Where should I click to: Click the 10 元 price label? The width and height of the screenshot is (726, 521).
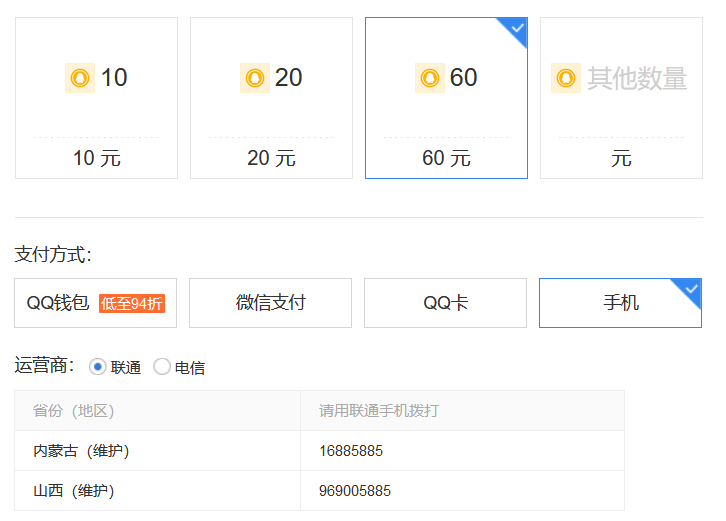[97, 158]
